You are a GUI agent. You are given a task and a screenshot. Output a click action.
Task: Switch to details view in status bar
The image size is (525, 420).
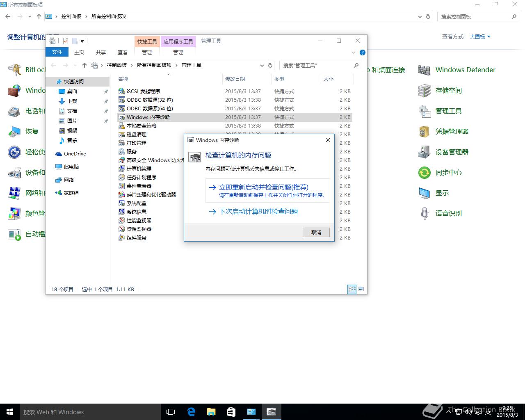pos(352,289)
